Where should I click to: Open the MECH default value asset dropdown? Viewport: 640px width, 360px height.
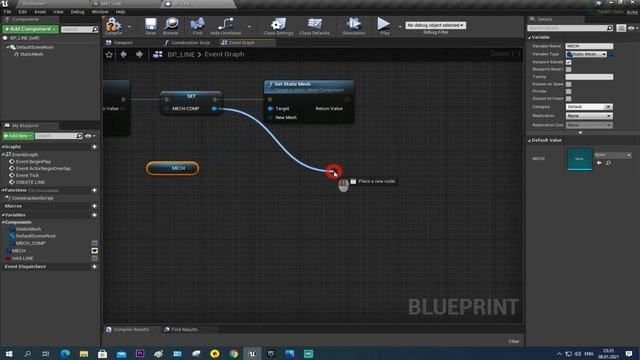[x=613, y=155]
